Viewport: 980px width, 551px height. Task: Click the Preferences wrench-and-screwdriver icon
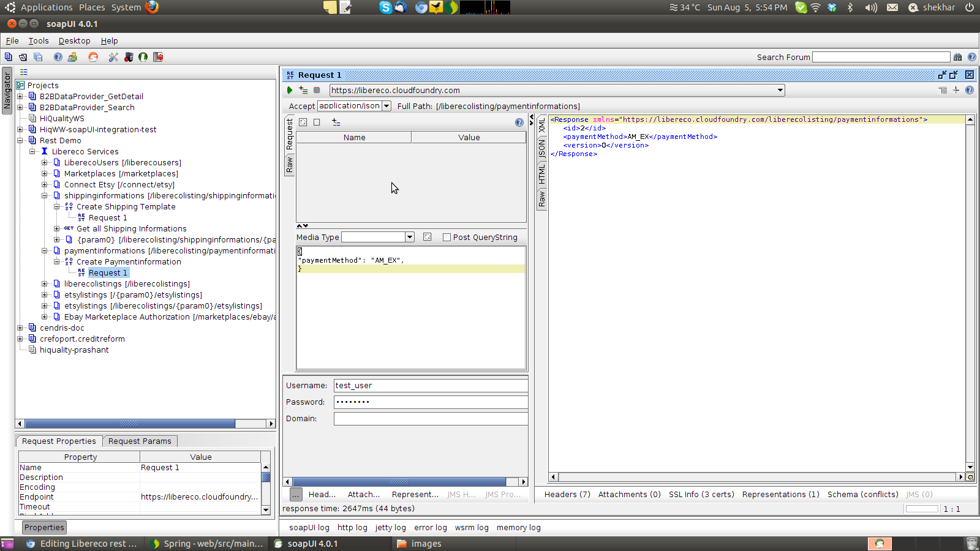tap(113, 57)
